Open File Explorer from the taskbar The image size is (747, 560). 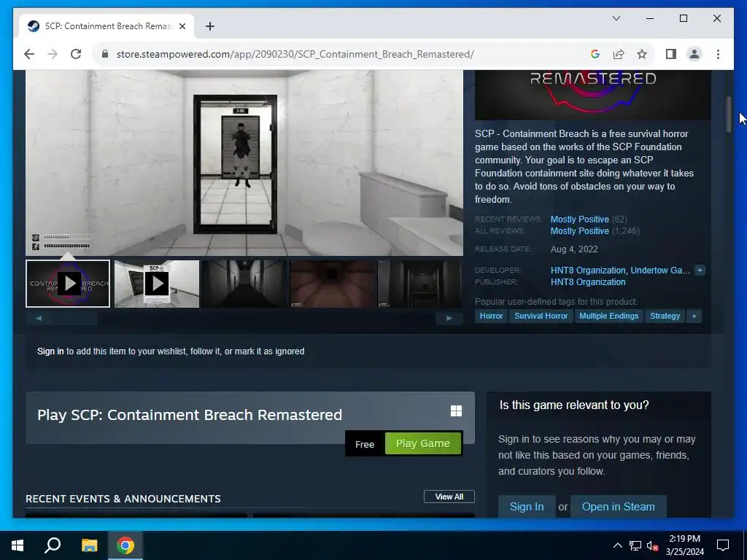point(89,545)
